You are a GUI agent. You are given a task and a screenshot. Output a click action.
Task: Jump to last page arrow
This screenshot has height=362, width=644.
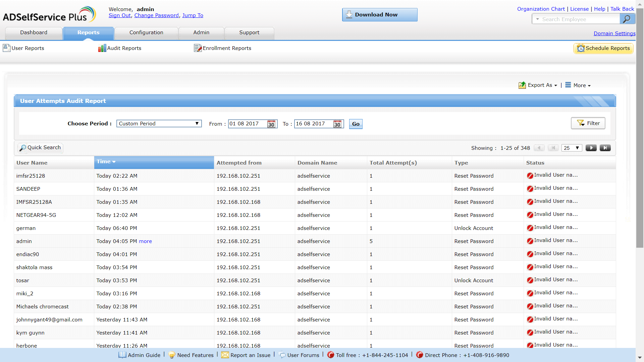click(605, 148)
